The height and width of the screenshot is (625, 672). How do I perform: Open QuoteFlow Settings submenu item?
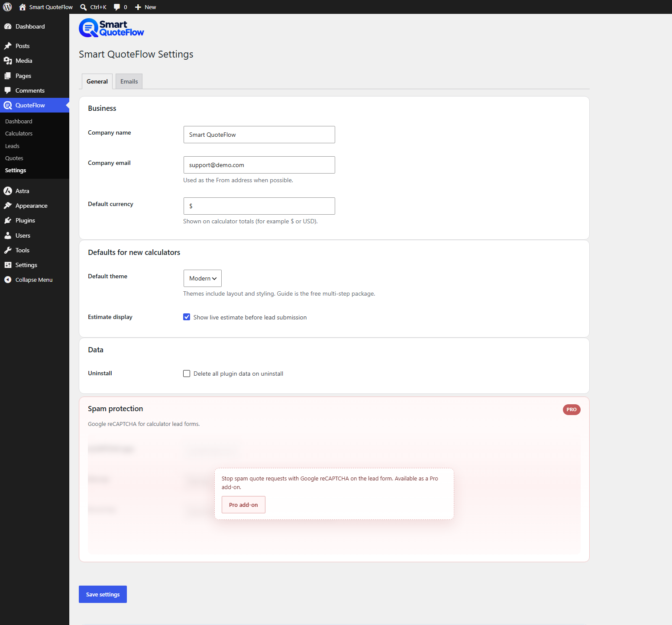click(x=16, y=170)
